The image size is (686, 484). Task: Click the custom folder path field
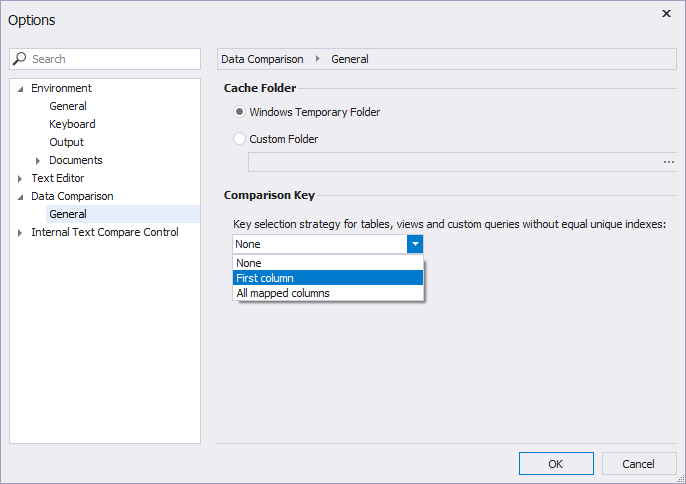point(454,162)
